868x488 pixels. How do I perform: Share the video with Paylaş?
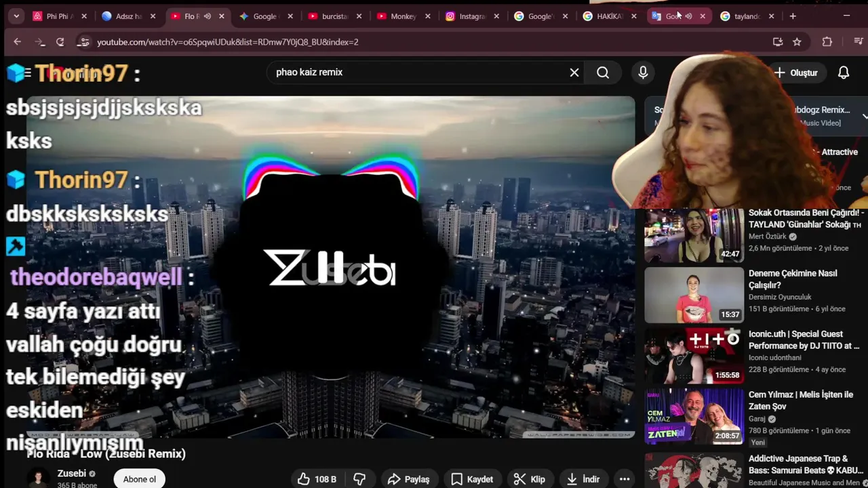tap(409, 479)
